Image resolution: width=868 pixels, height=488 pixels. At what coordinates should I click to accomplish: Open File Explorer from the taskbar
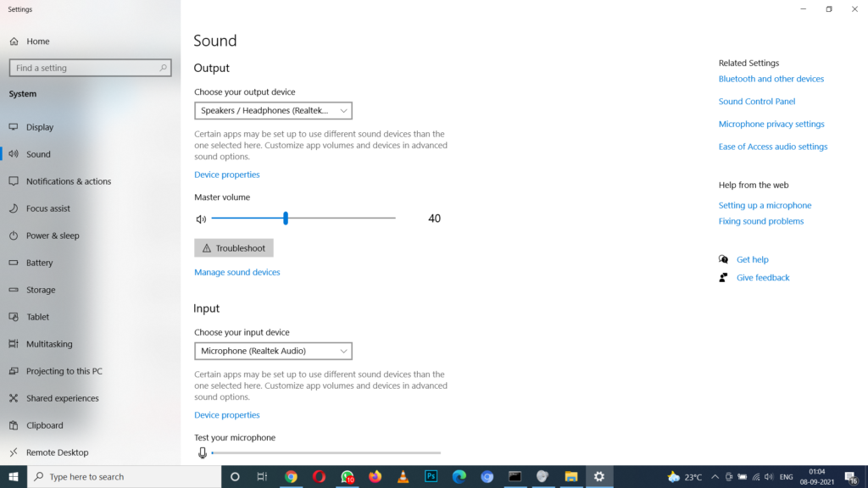570,476
